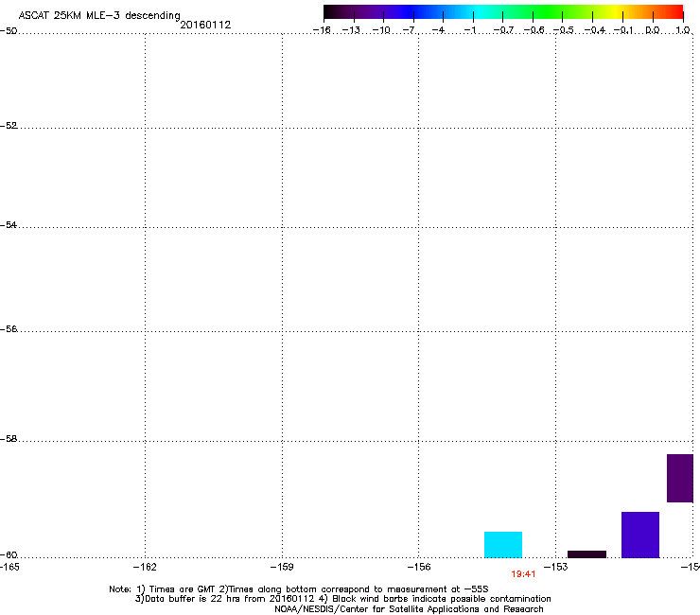The height and width of the screenshot is (615, 700).
Task: Click the cyan data cell near -60 latitude
Action: [503, 544]
